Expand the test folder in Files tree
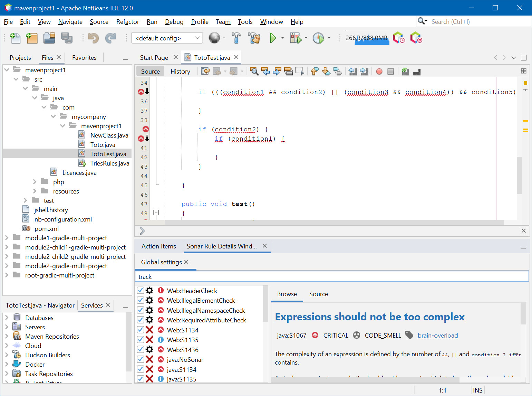 point(25,200)
